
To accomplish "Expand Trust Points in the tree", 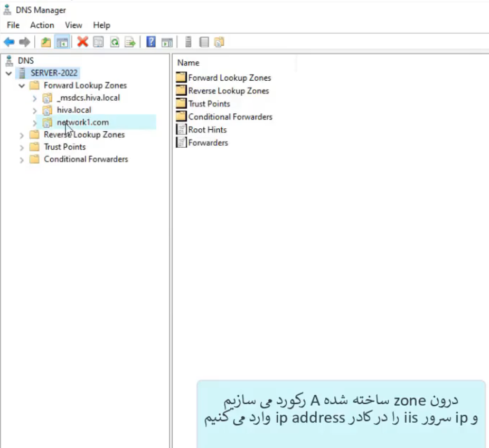I will click(22, 148).
